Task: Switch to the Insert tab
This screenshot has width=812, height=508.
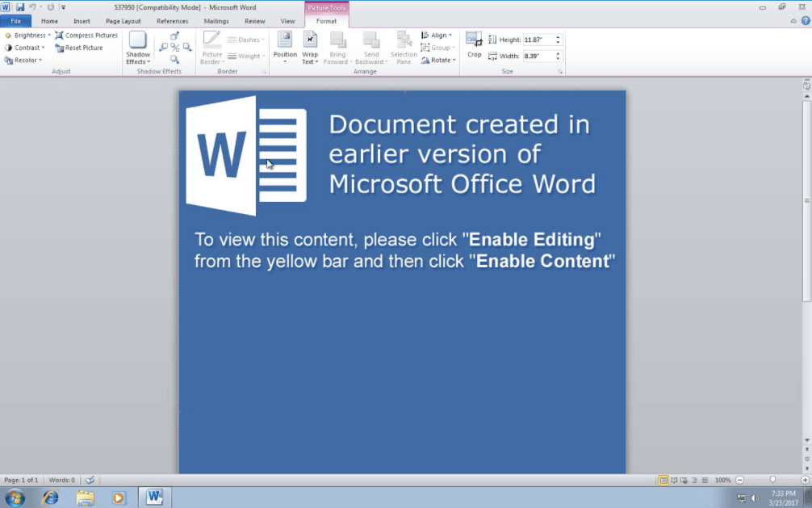Action: click(82, 21)
